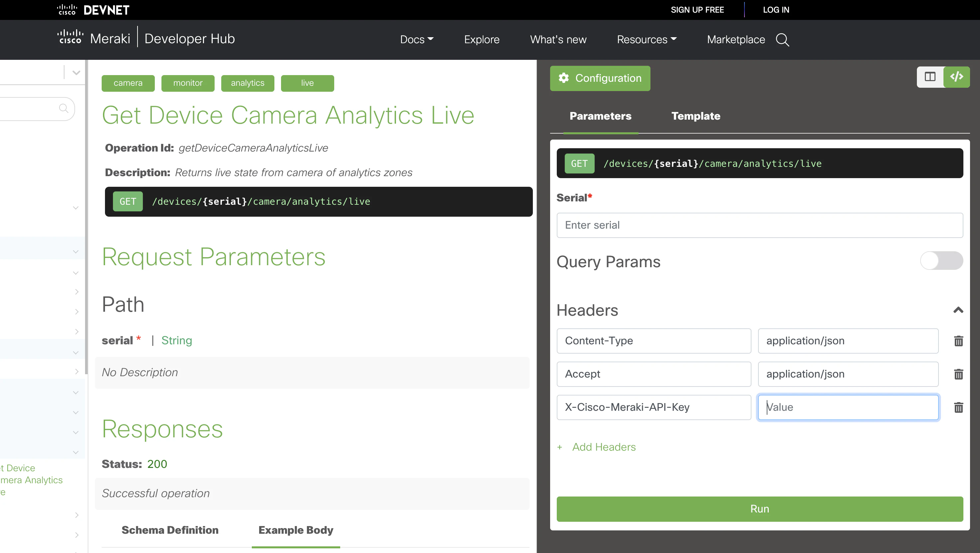Open site search magnifier icon
980x553 pixels.
tap(782, 40)
